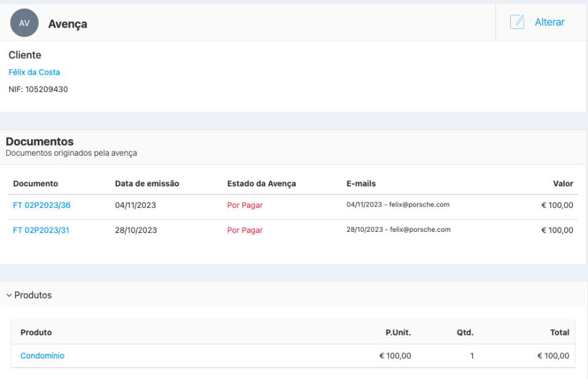
Task: Open invoice FT 02P2023/31
Action: click(x=42, y=231)
